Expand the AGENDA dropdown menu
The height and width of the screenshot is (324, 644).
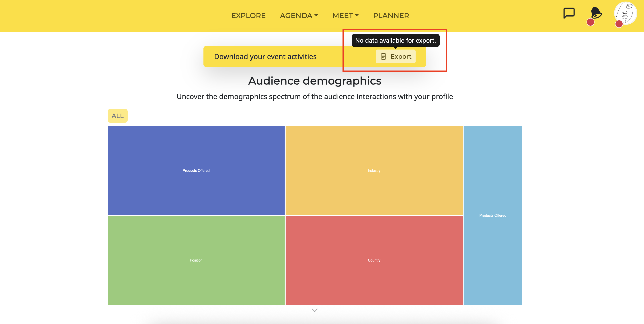point(299,16)
